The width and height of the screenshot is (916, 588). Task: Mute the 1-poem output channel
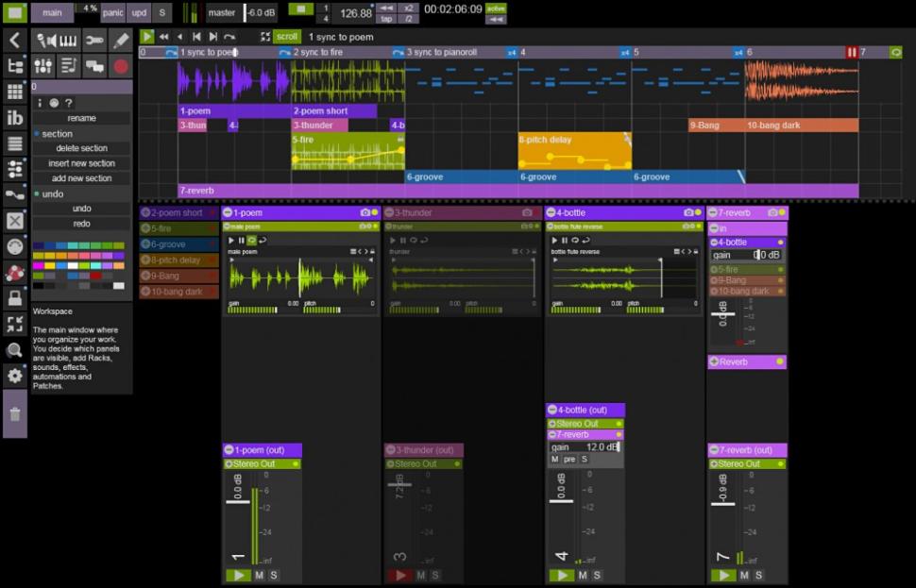coord(259,575)
